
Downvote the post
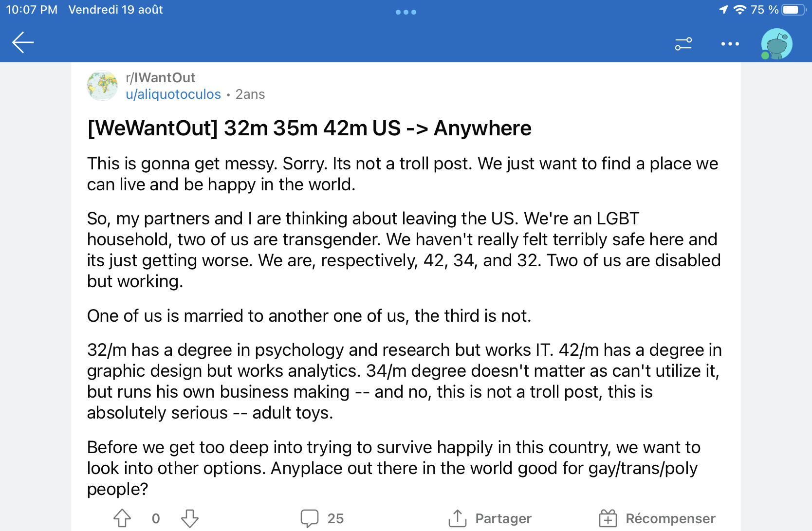pos(190,518)
